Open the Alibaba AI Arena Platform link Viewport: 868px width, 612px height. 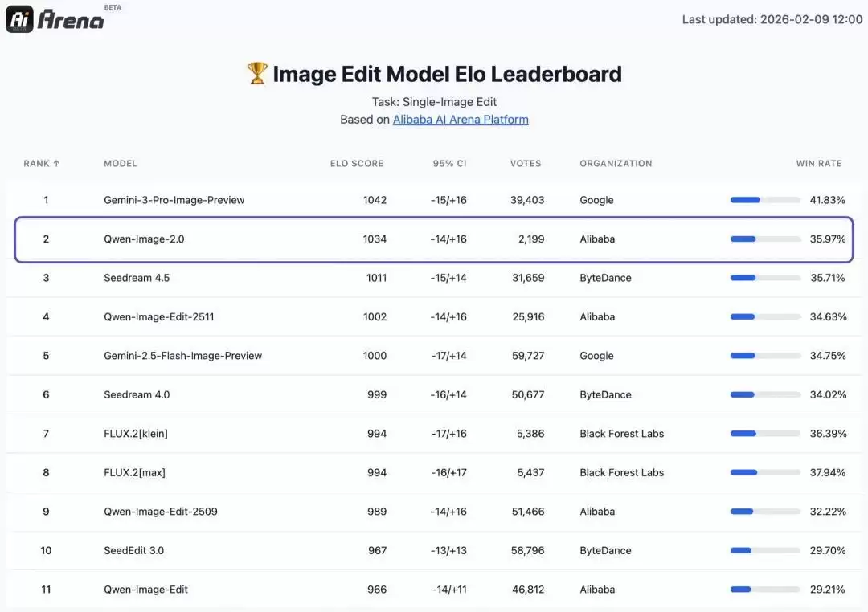(x=461, y=120)
